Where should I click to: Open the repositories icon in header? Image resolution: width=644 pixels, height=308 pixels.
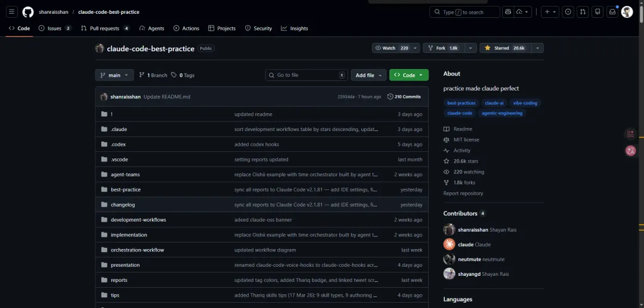point(597,12)
